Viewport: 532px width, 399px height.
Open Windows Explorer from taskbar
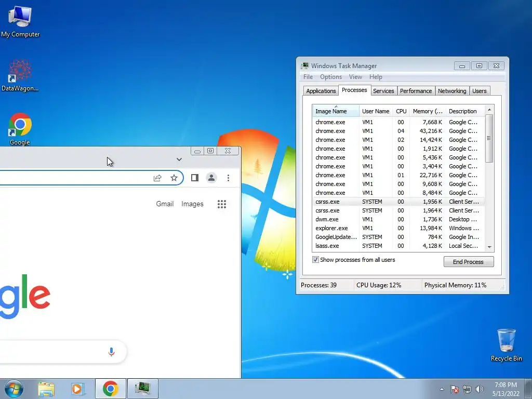click(x=46, y=389)
